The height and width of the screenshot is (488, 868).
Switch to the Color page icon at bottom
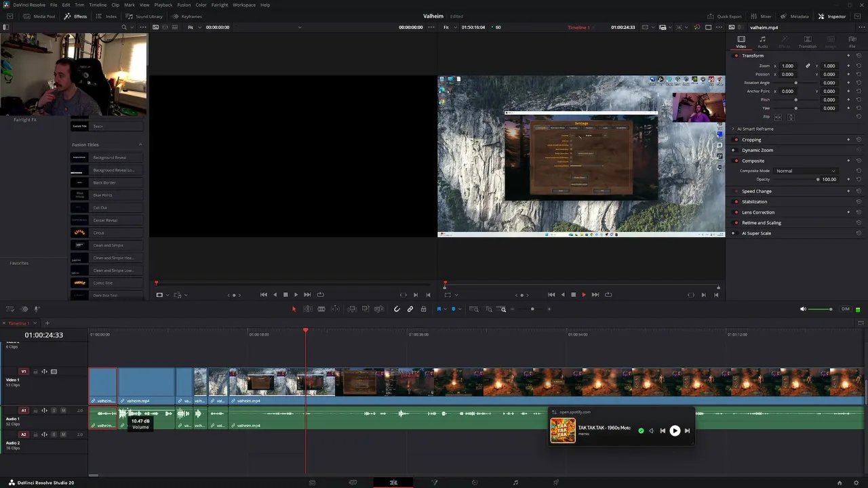(x=475, y=483)
